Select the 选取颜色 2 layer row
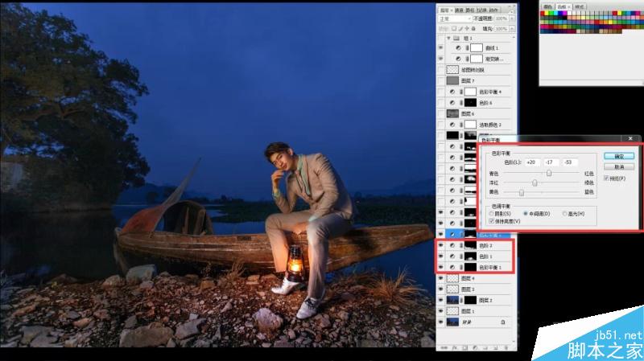 475,125
